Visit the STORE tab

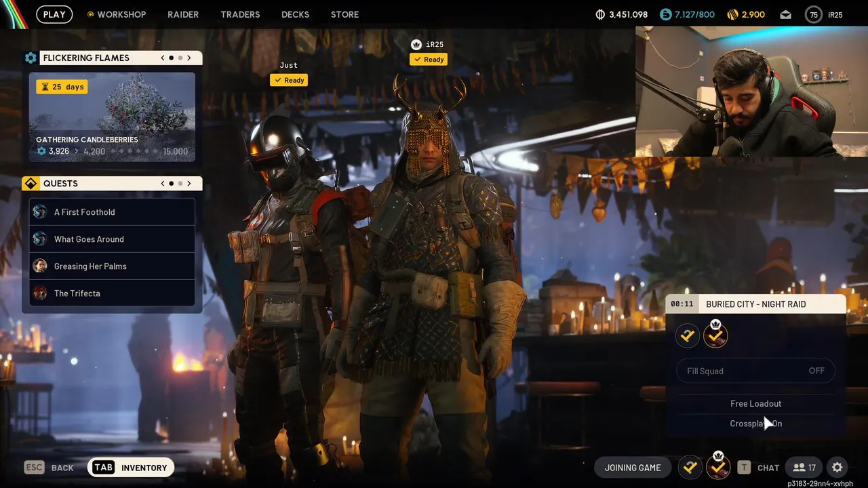coord(344,14)
